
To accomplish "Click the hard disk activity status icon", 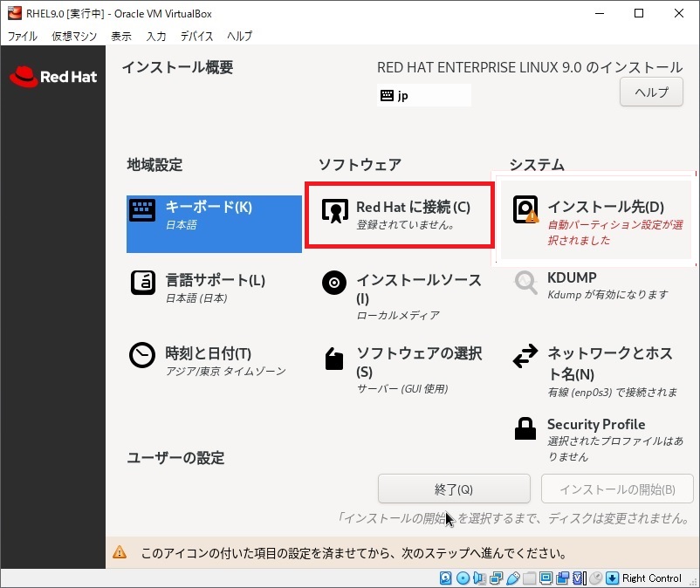I will click(445, 578).
